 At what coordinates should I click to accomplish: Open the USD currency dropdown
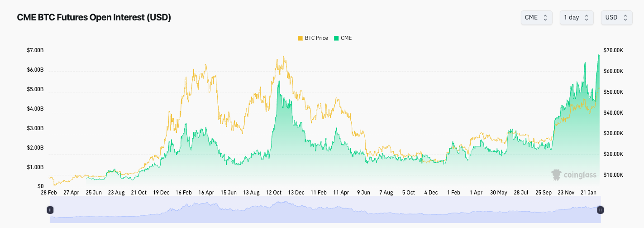point(616,18)
